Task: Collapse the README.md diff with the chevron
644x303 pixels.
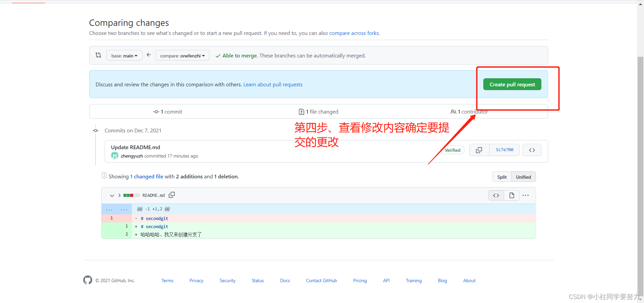Action: pos(112,195)
